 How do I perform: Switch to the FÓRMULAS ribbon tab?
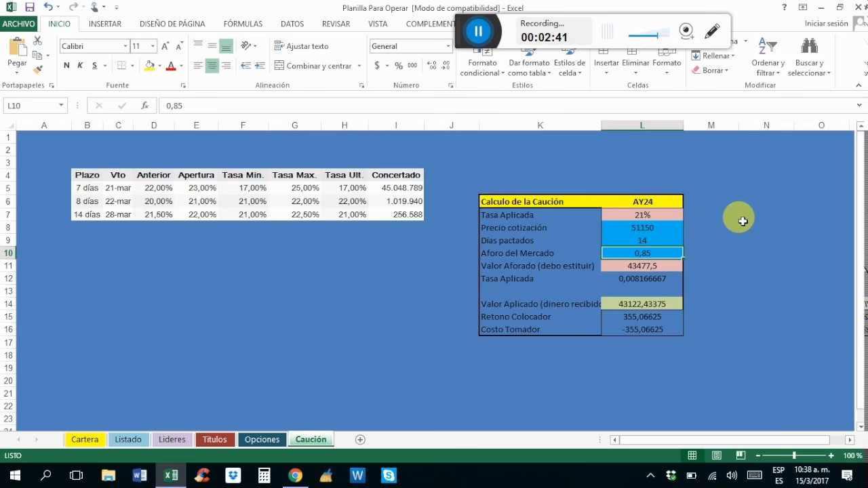coord(243,24)
